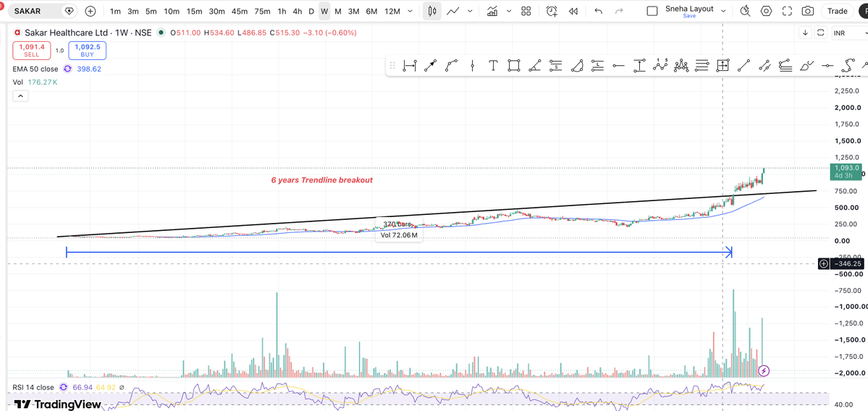The image size is (868, 411).
Task: Click Save under Sneha Layout
Action: (x=689, y=15)
